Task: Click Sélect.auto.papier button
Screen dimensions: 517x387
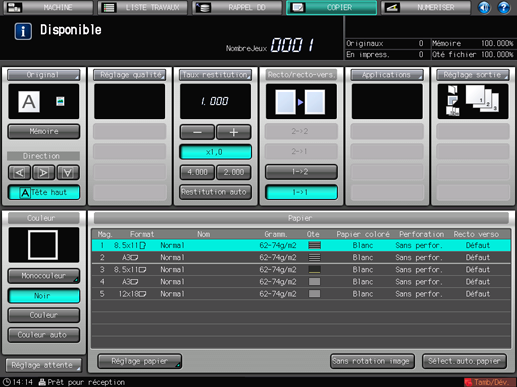Action: click(x=464, y=361)
